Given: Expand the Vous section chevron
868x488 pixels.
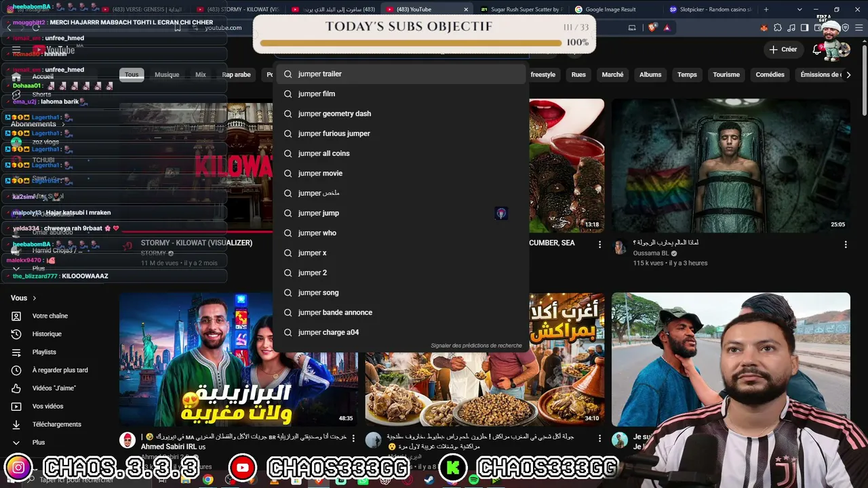Looking at the screenshot, I should [35, 298].
